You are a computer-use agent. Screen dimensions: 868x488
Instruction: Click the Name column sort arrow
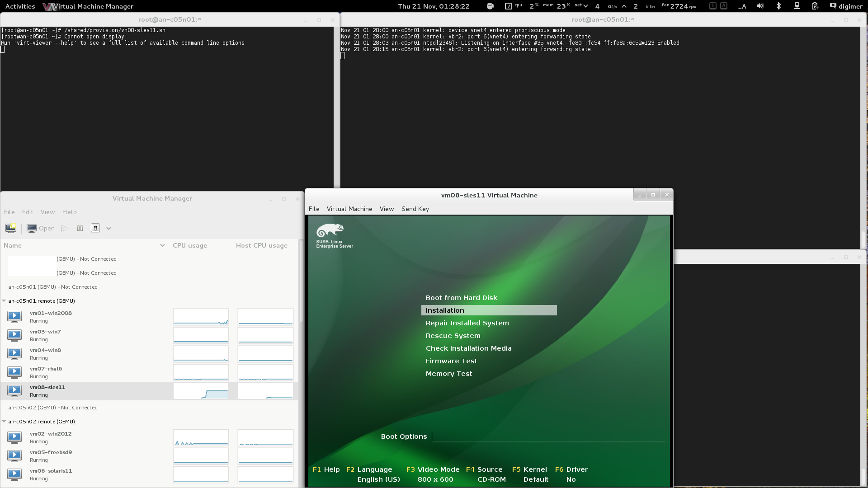(x=162, y=245)
